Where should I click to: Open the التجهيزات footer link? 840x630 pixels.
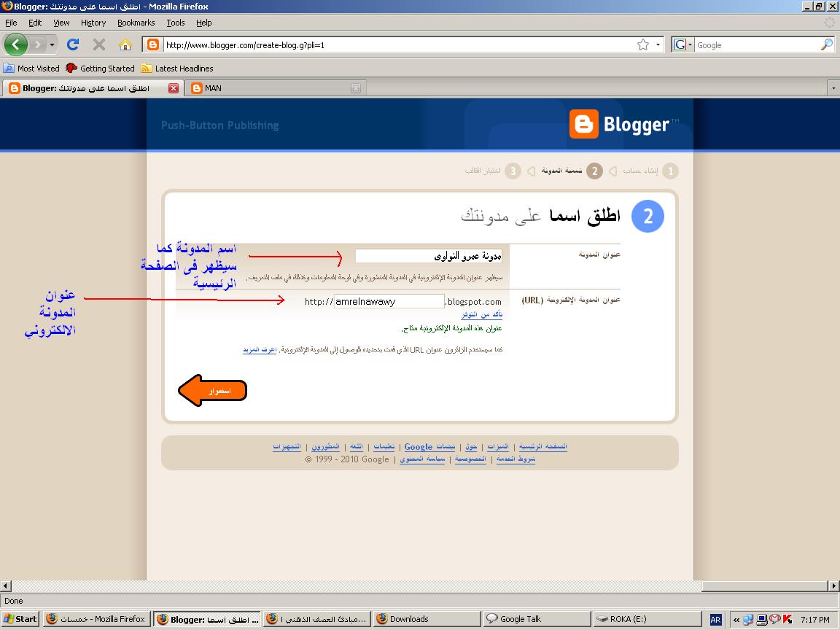coord(287,446)
